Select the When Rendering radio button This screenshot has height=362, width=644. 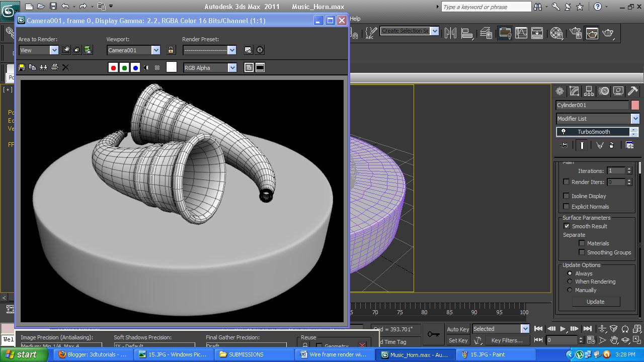570,282
